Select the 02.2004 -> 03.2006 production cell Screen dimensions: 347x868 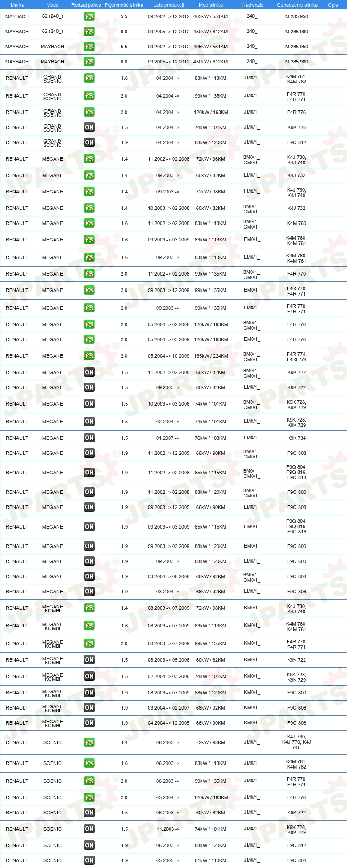tap(169, 676)
